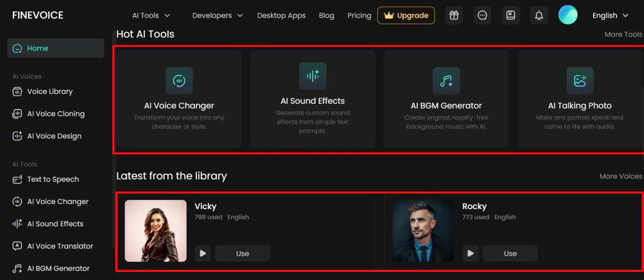Click the AI Voice Design sidebar icon
This screenshot has width=644, height=280.
tap(17, 136)
